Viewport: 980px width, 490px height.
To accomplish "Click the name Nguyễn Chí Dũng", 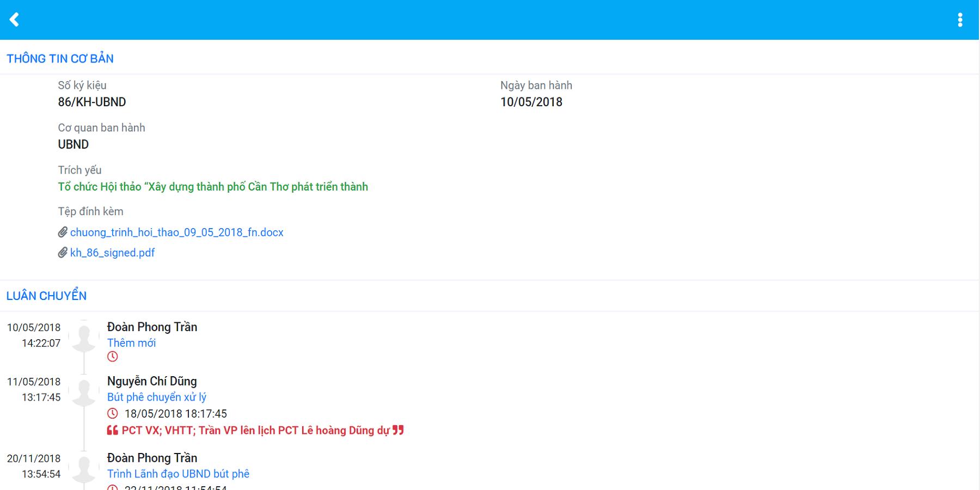I will pyautogui.click(x=152, y=381).
